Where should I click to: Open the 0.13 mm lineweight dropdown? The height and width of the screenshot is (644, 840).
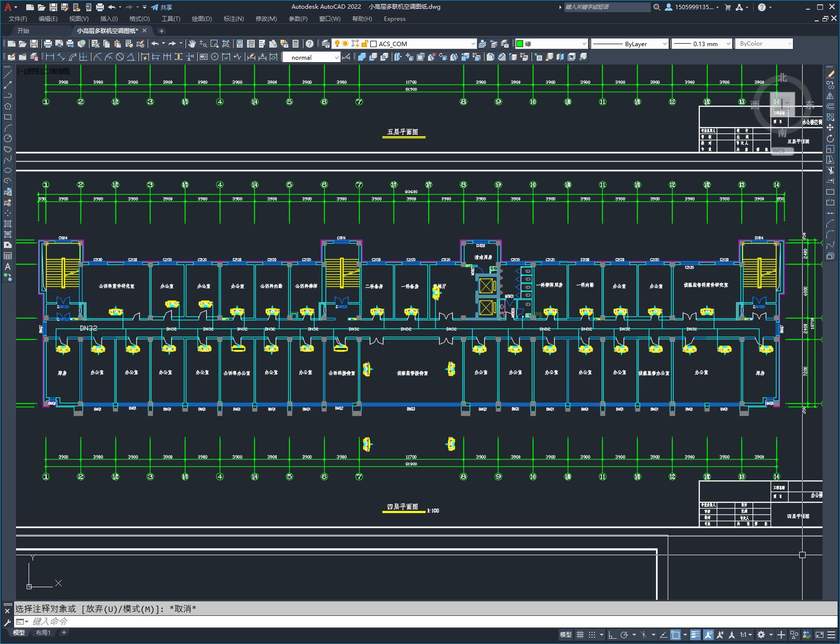702,44
